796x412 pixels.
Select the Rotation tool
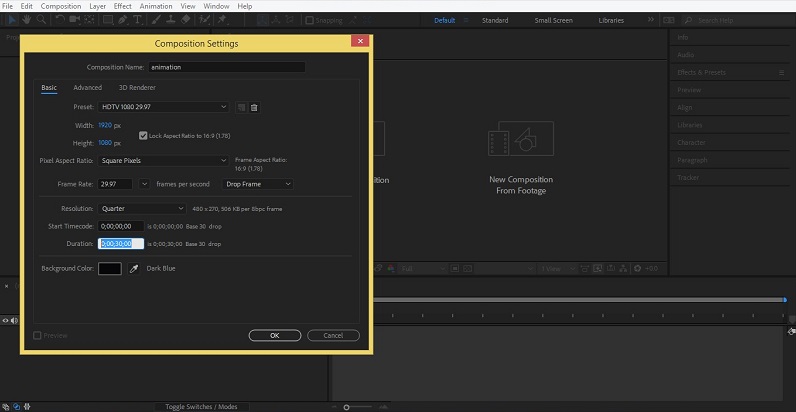click(60, 19)
